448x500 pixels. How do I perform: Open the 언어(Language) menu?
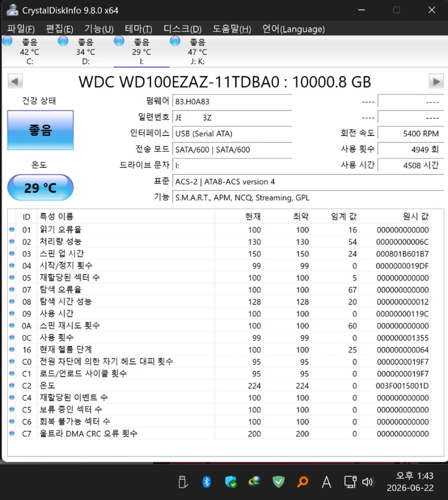293,29
